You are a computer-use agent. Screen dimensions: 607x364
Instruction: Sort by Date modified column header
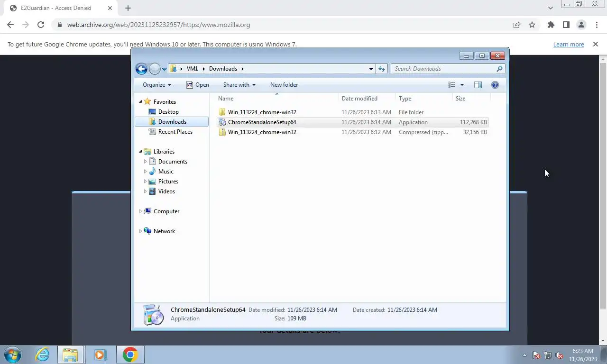click(x=367, y=99)
